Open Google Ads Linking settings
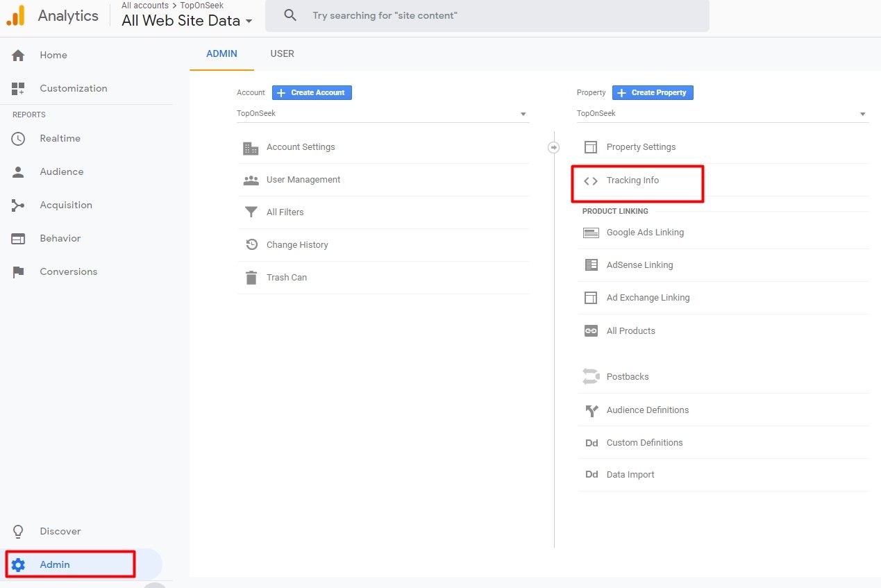Viewport: 881px width, 588px height. tap(645, 233)
